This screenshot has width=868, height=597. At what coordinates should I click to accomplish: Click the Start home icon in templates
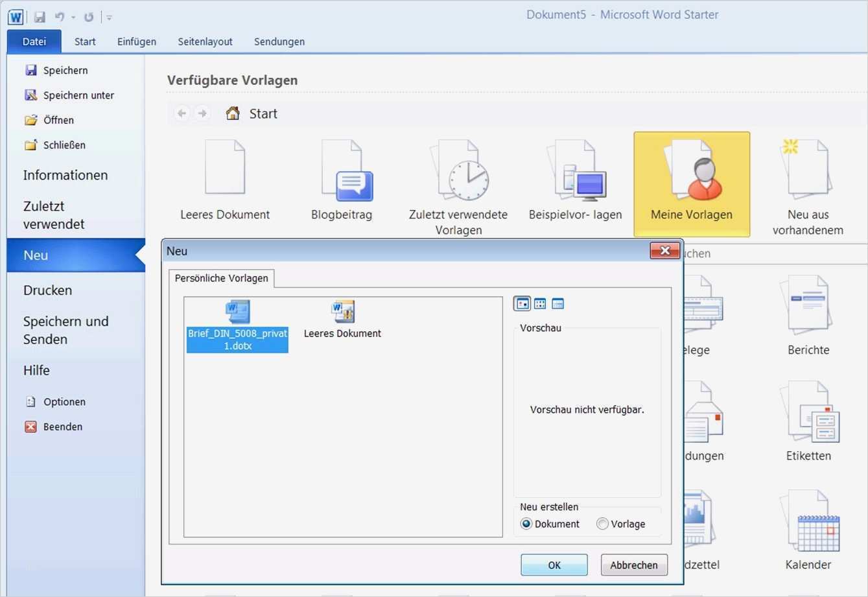[x=233, y=113]
